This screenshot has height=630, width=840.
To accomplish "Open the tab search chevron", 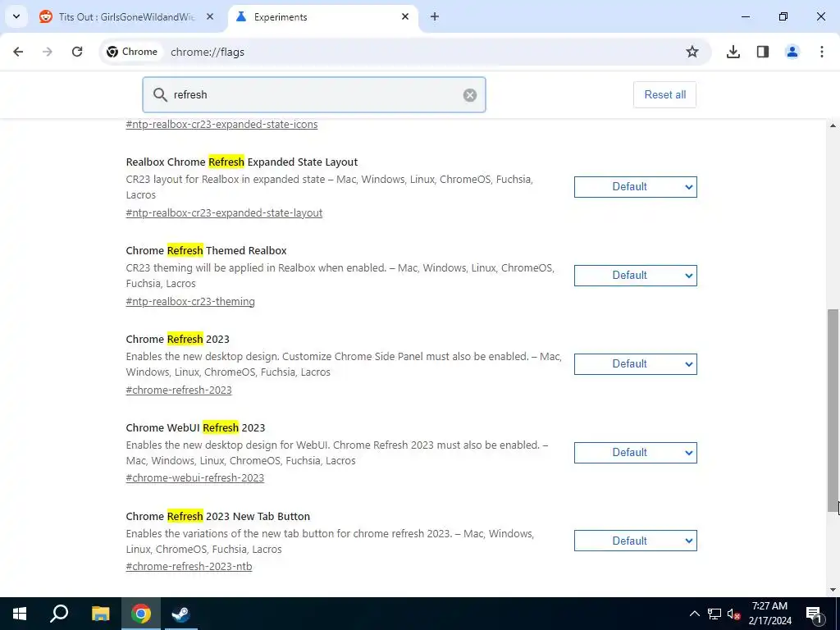I will tap(16, 16).
